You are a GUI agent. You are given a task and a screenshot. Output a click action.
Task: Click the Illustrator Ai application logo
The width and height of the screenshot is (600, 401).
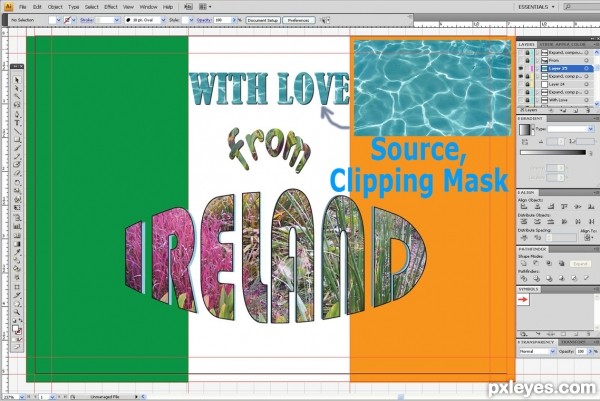8,7
